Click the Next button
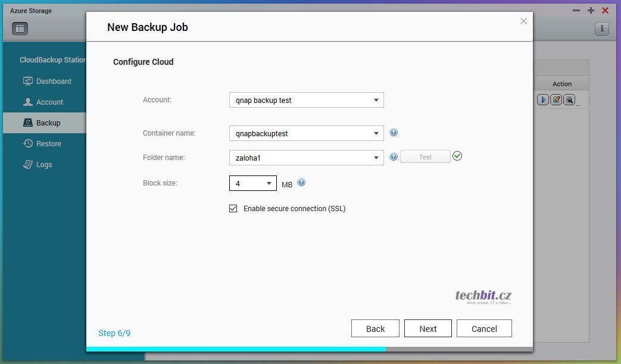 pyautogui.click(x=427, y=329)
